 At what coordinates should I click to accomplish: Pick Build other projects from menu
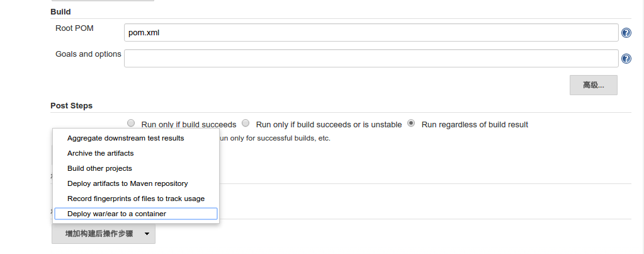click(99, 168)
